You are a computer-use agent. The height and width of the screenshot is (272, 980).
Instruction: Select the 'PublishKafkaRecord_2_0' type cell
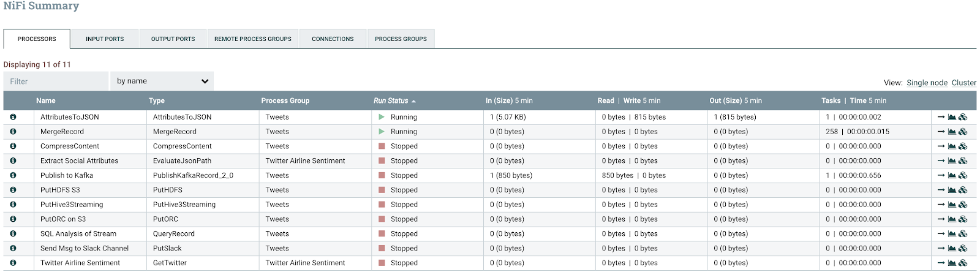click(x=193, y=175)
